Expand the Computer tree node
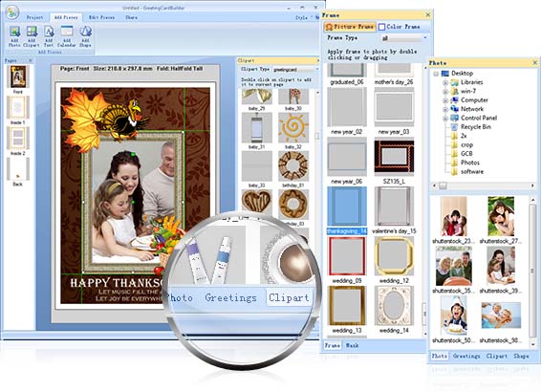 (x=445, y=100)
